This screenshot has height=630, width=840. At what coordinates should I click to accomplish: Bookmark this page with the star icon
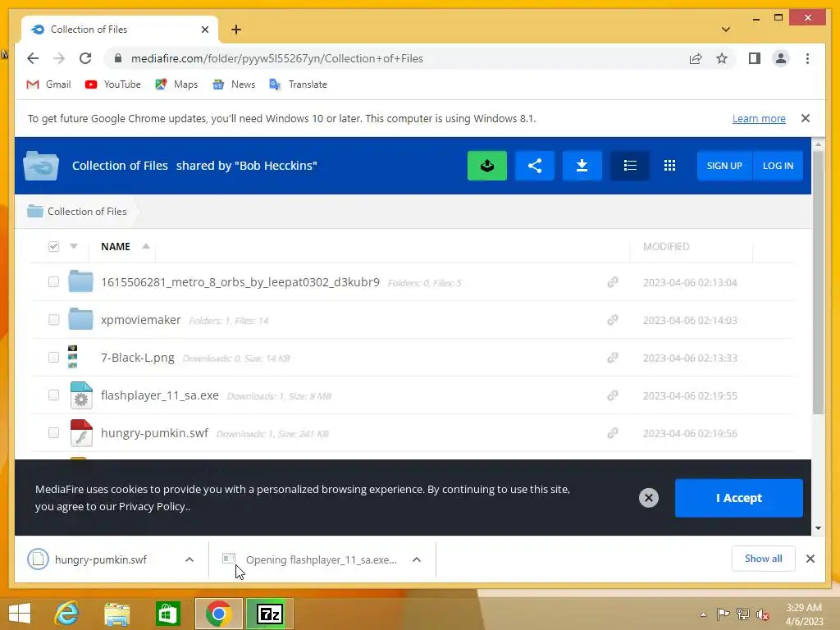pos(722,58)
